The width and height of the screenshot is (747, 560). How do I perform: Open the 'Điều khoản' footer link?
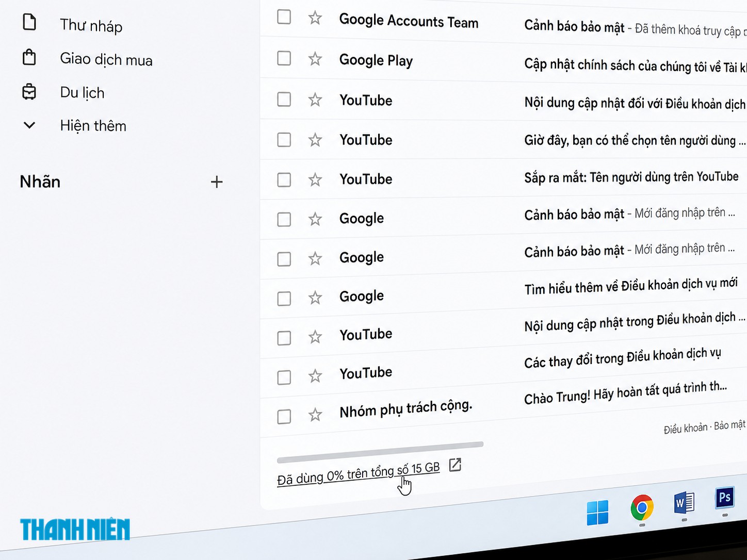point(685,428)
